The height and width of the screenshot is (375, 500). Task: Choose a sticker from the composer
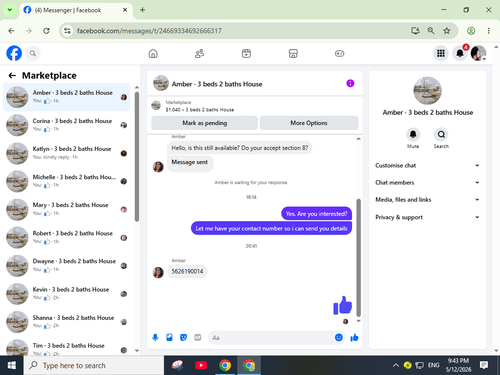coord(183,337)
